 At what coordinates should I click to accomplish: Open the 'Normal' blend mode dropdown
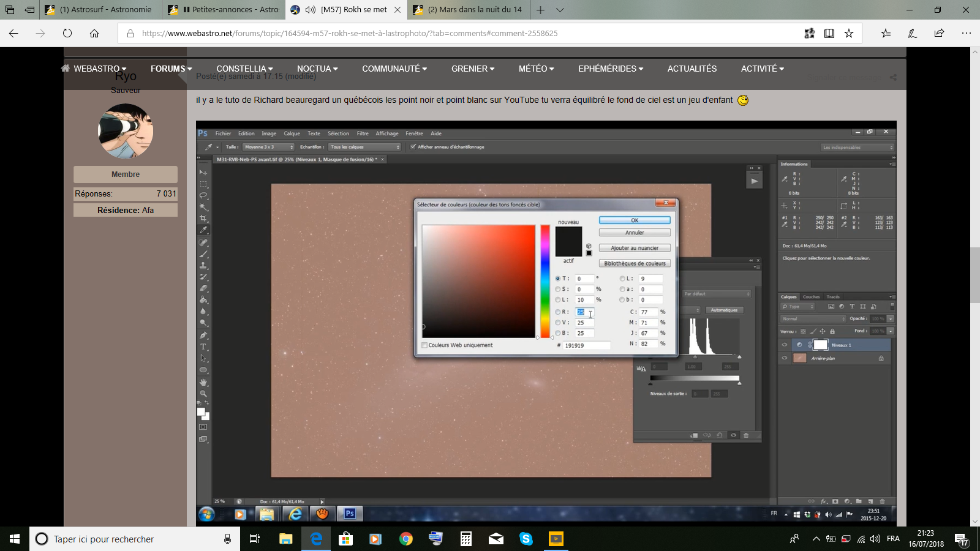(x=813, y=319)
